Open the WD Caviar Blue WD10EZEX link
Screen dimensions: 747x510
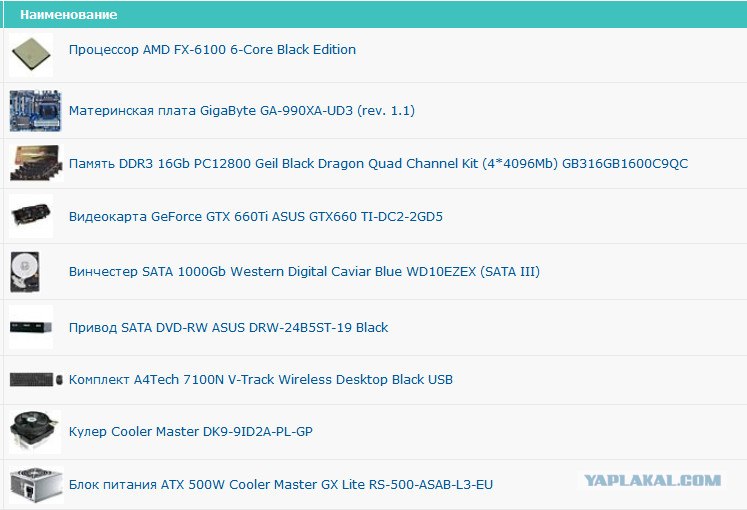pyautogui.click(x=304, y=272)
